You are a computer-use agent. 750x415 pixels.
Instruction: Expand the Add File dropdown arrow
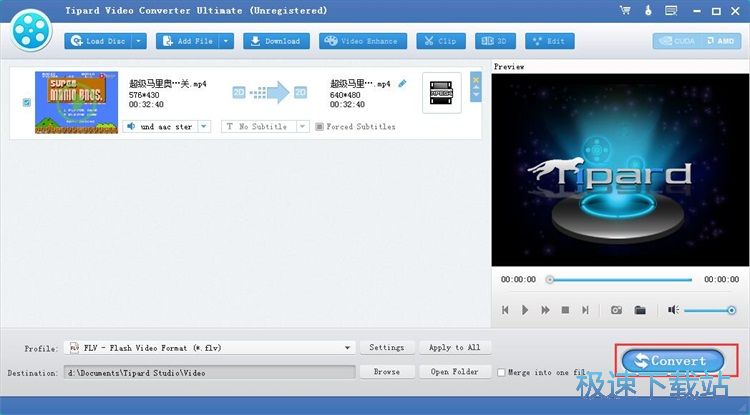tap(227, 41)
